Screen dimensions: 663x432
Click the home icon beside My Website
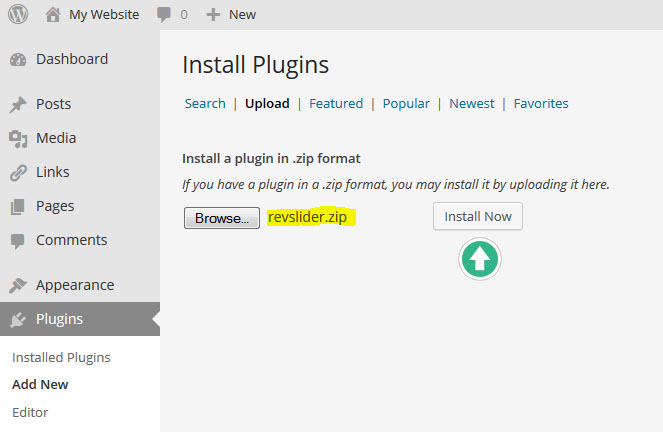(54, 14)
